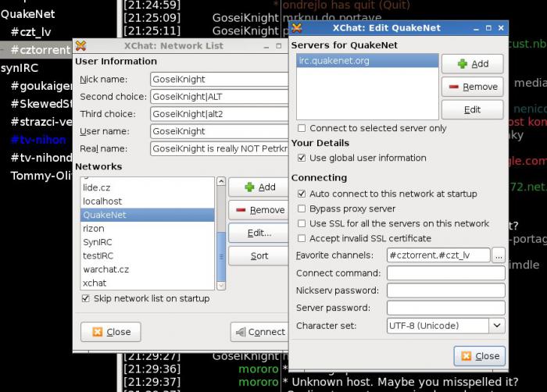This screenshot has height=392, width=547.
Task: Select irc.quakenet.org in the servers list
Action: click(367, 61)
